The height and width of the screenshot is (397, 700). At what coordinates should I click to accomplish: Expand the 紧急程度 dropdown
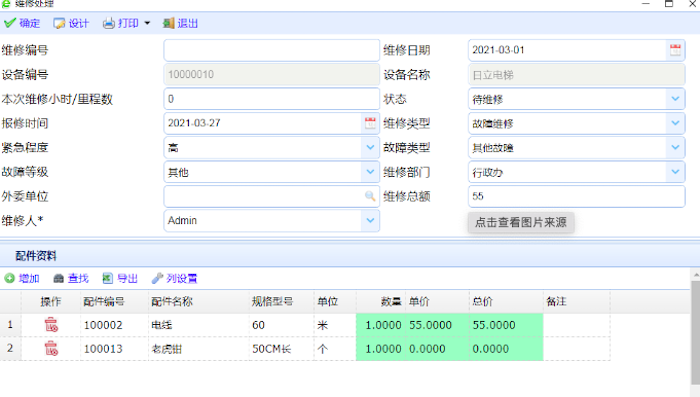(370, 147)
